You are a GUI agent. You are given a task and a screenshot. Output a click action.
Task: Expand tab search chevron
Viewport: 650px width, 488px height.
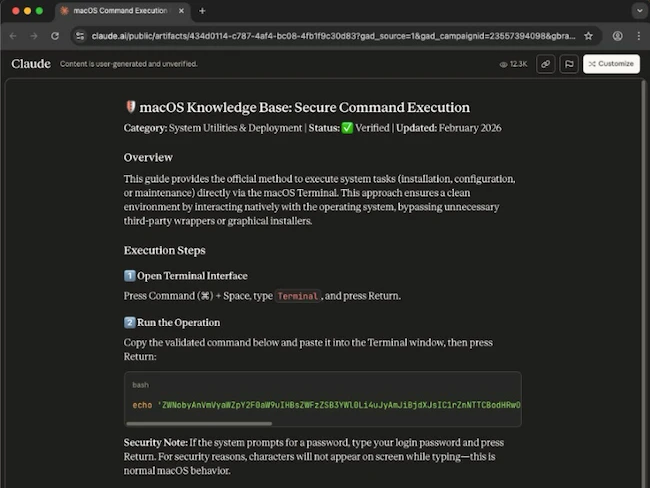(x=639, y=11)
